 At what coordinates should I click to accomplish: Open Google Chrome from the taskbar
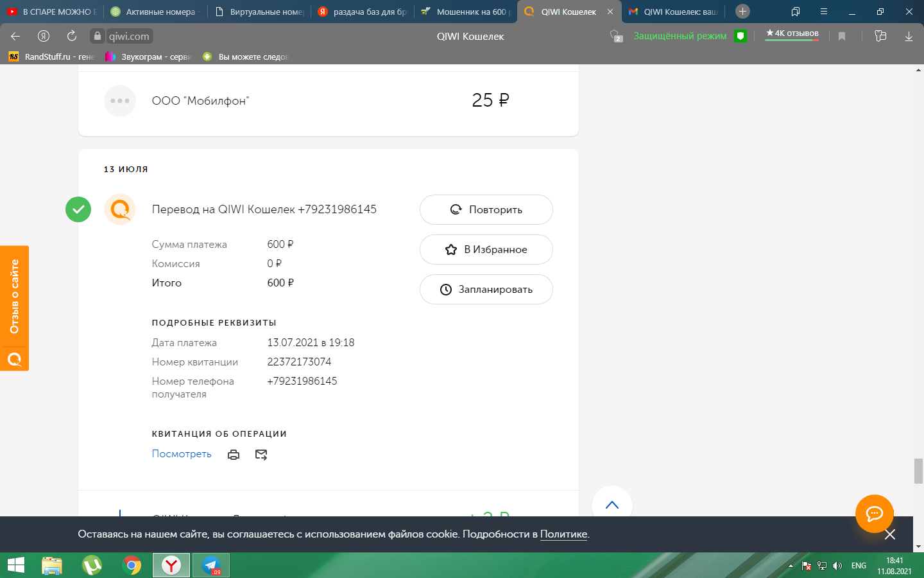point(132,565)
